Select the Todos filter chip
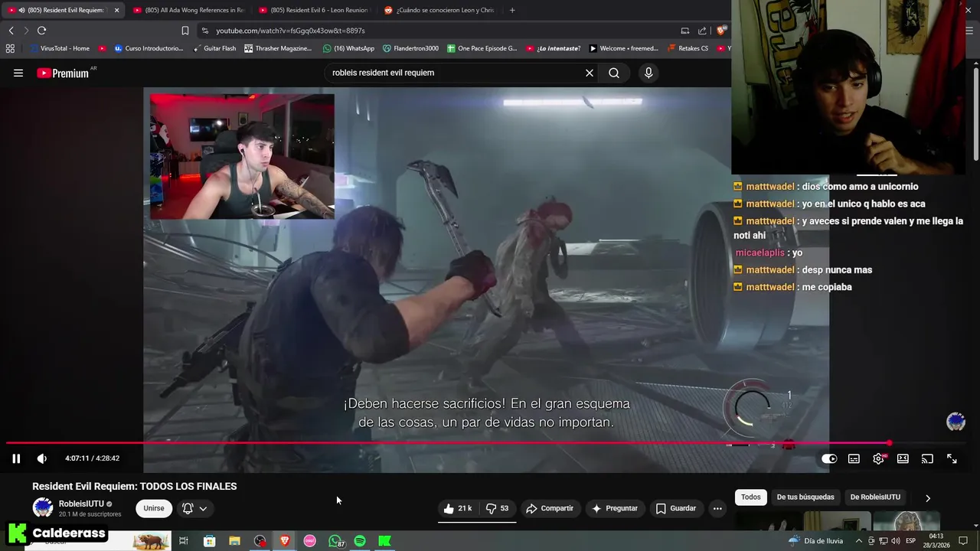The image size is (980, 551). click(751, 497)
